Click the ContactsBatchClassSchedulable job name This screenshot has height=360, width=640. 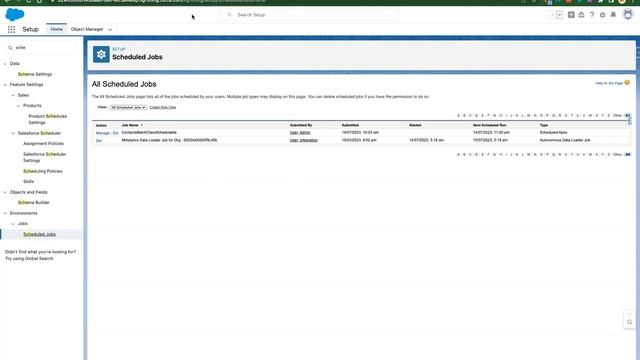pyautogui.click(x=149, y=133)
